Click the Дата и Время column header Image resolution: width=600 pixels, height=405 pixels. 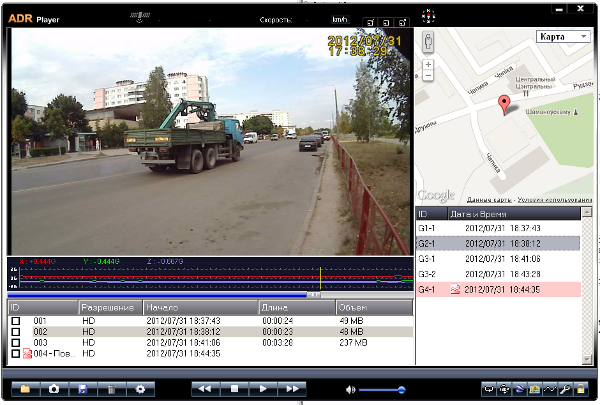514,214
